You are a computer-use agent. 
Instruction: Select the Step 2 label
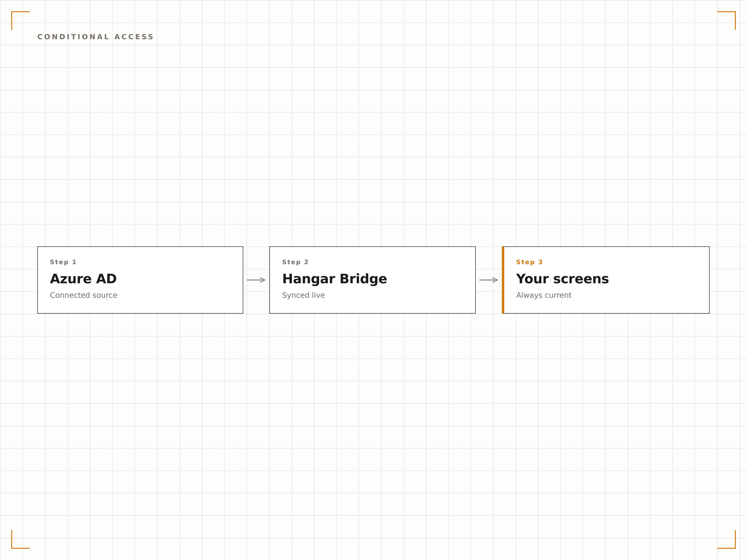click(295, 262)
